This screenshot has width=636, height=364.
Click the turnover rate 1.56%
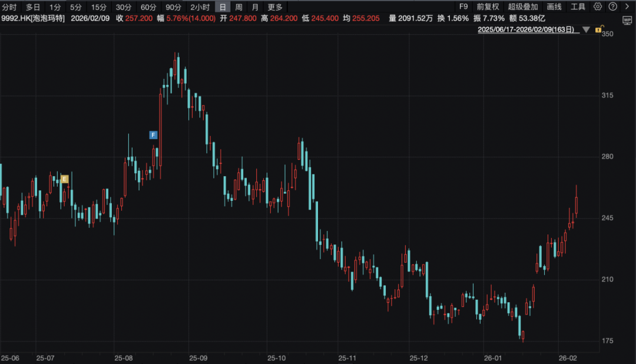tap(458, 18)
